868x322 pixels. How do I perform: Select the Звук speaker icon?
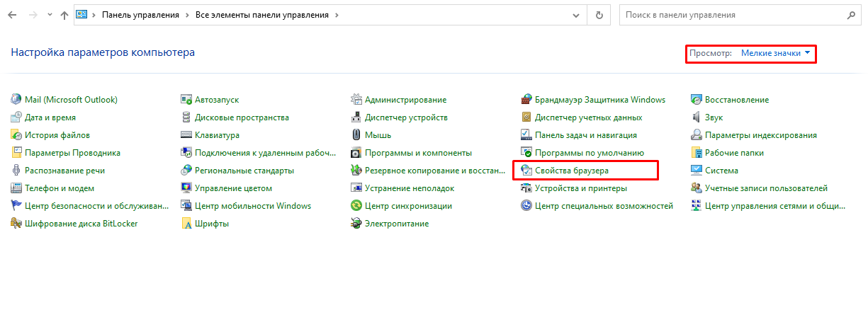[x=697, y=117]
